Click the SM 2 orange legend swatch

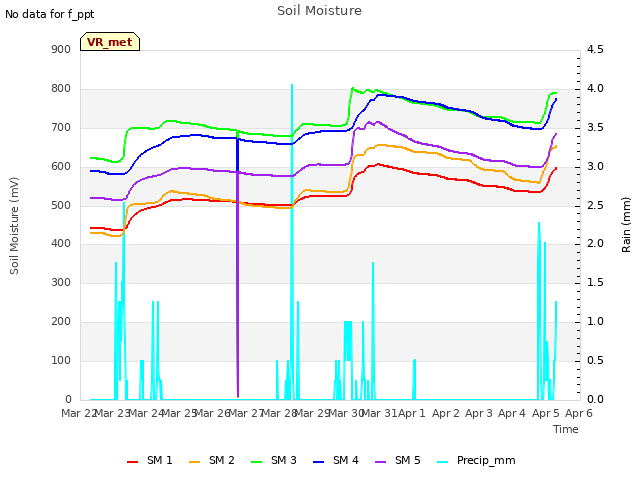point(195,462)
